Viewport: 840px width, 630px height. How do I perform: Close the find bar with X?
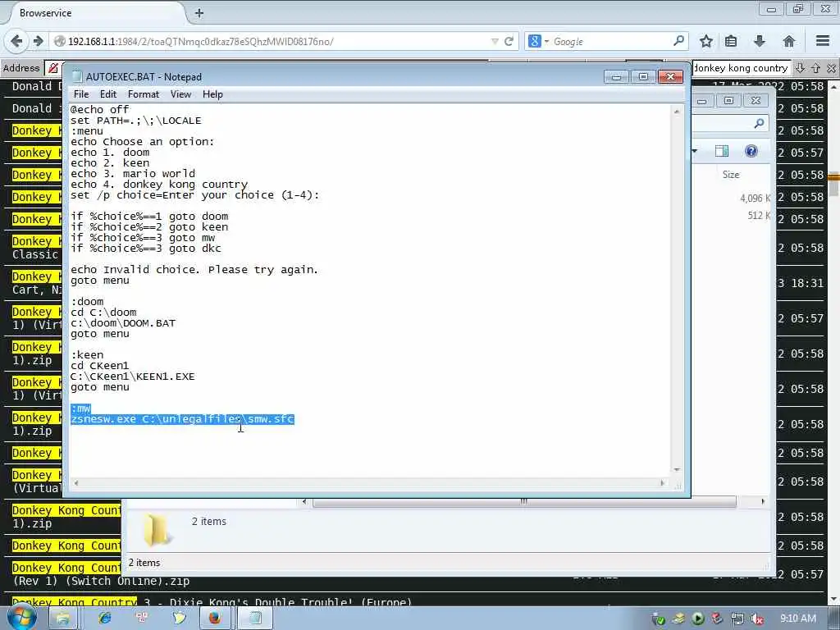(x=831, y=68)
